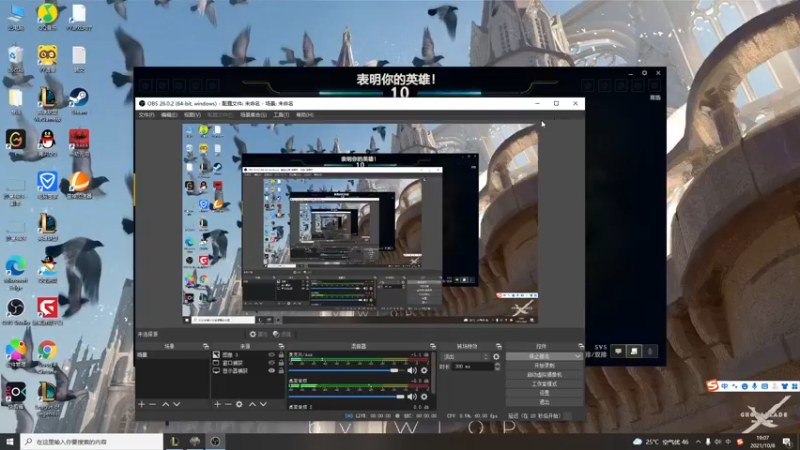Pop out the Scenes dock panel
This screenshot has height=450, width=800.
[206, 346]
